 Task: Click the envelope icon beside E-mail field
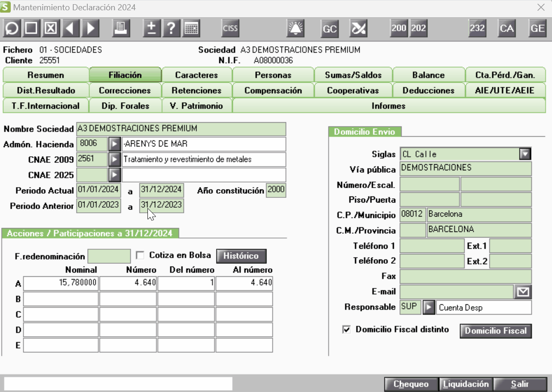pyautogui.click(x=523, y=292)
